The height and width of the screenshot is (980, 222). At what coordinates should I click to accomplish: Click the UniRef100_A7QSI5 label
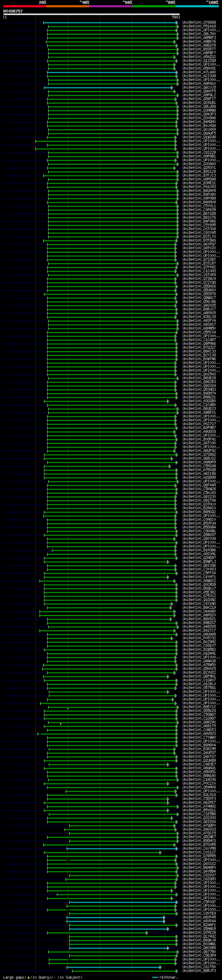point(199,833)
